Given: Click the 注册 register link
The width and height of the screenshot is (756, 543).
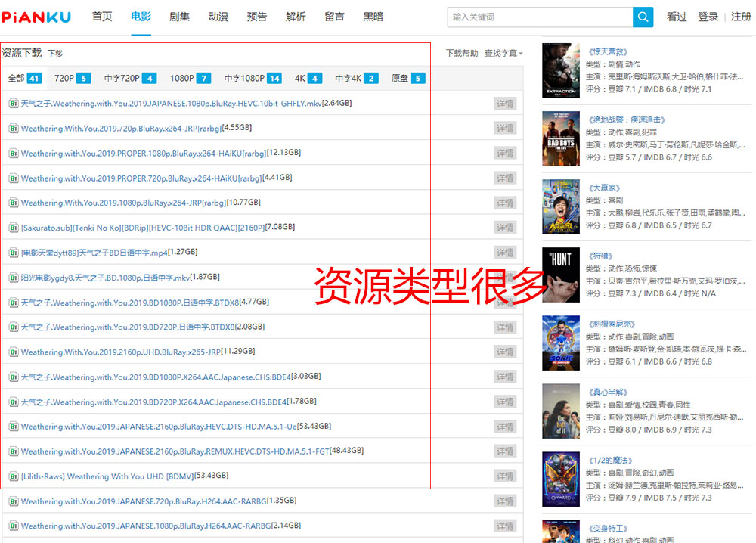Looking at the screenshot, I should (741, 17).
